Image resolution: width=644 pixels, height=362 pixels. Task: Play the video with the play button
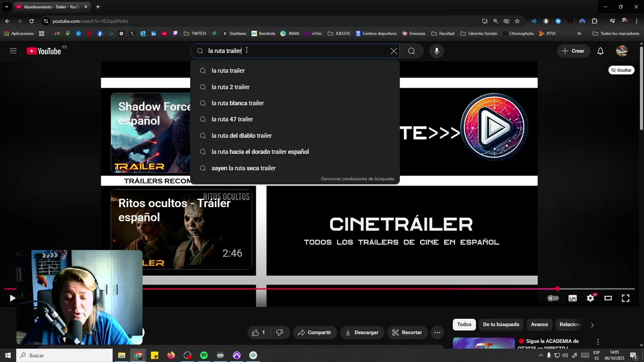tap(13, 298)
